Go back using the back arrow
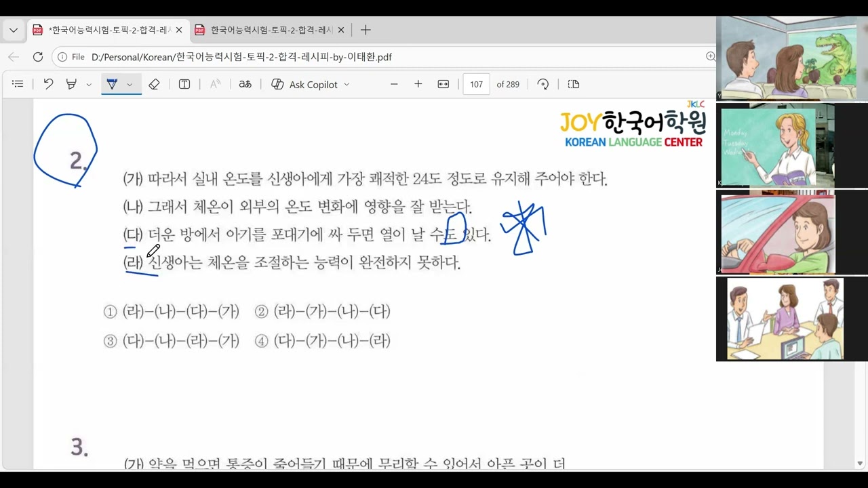The width and height of the screenshot is (868, 488). tap(14, 57)
